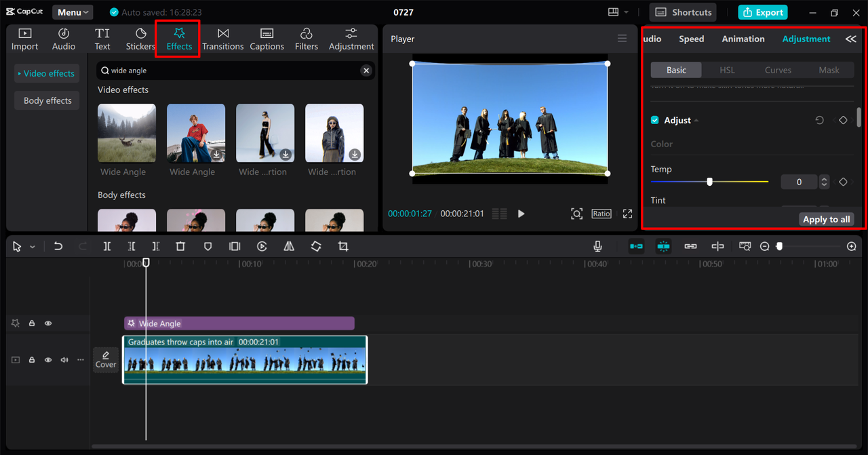Undo the last action
The width and height of the screenshot is (868, 455).
click(x=58, y=247)
